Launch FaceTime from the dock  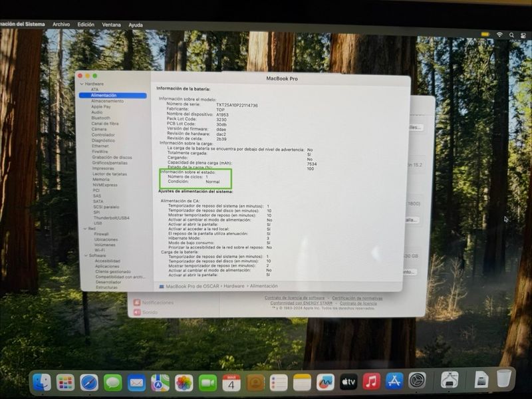coord(207,383)
